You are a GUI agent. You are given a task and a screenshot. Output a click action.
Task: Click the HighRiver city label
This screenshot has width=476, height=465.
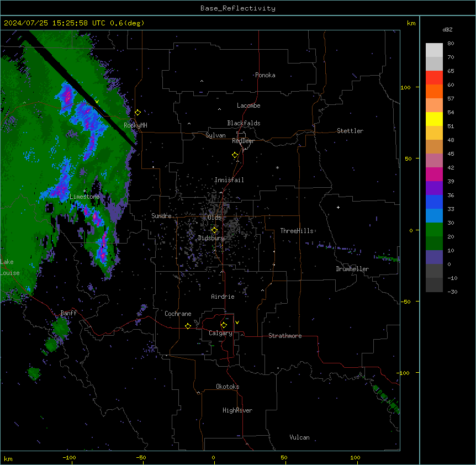[x=237, y=410]
